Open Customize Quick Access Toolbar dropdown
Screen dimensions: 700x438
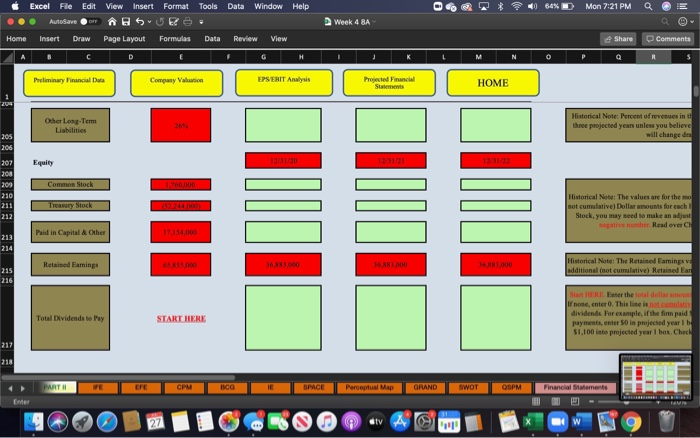click(201, 21)
